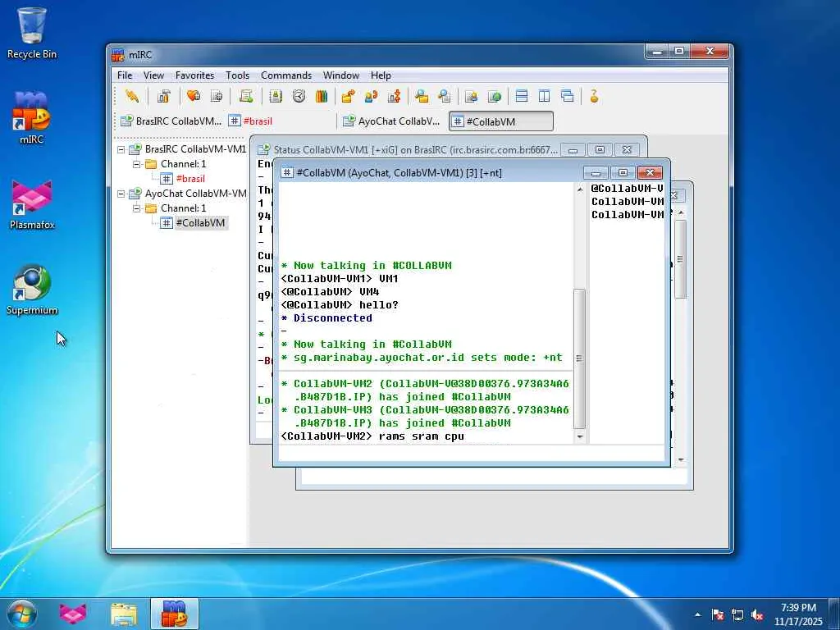The image size is (840, 630).
Task: Open the DCC Options toolbar icon
Action: pos(395,97)
